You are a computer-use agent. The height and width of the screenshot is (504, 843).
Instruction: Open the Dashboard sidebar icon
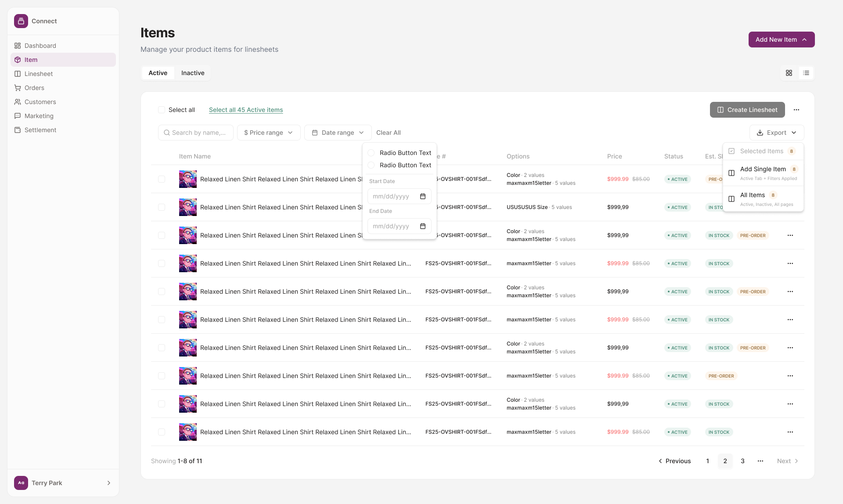click(18, 46)
